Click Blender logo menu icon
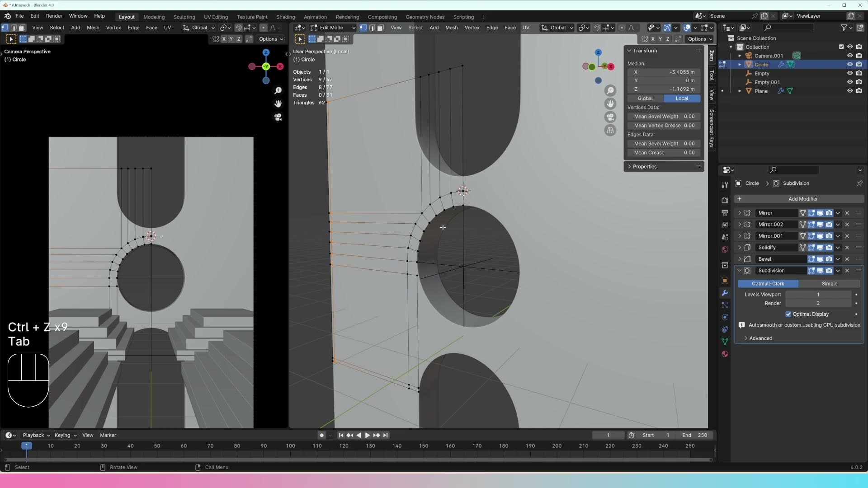The height and width of the screenshot is (488, 868). [x=7, y=16]
